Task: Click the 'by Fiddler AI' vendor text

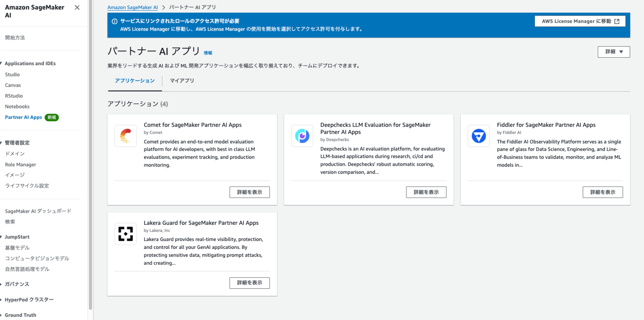Action: point(509,133)
